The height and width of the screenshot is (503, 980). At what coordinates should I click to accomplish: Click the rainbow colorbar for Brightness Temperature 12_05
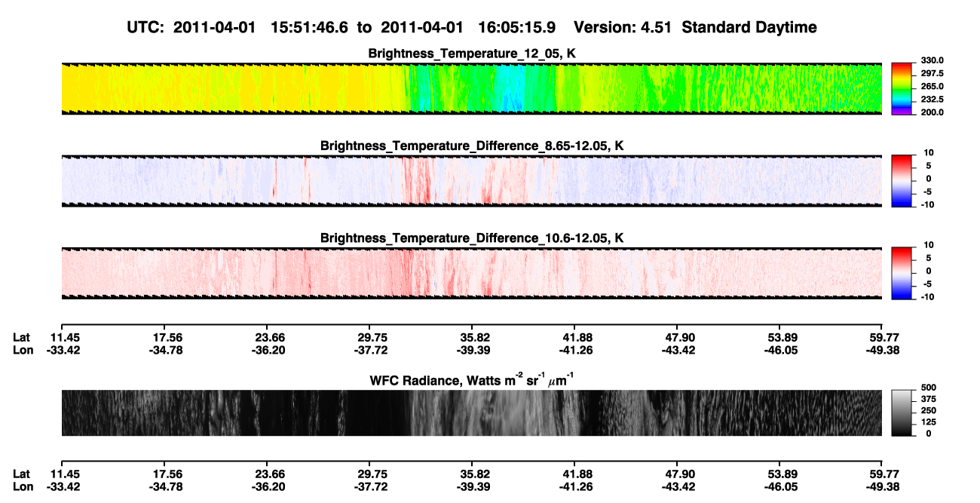click(x=902, y=88)
